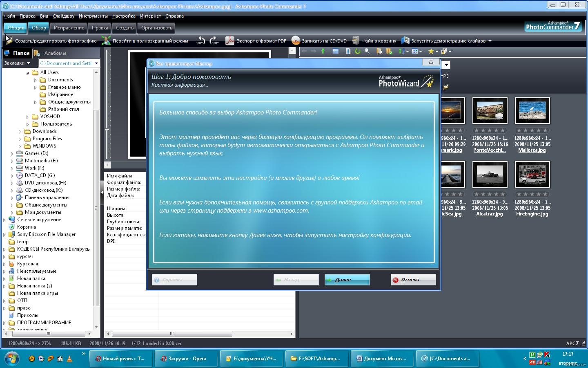The width and height of the screenshot is (588, 368).
Task: Click Далее button in wizard
Action: [347, 280]
